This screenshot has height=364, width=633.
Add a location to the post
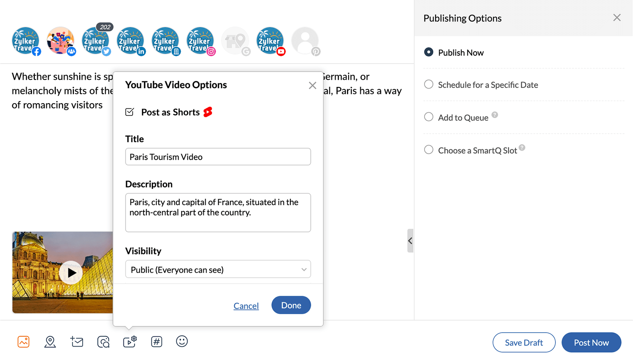pyautogui.click(x=50, y=341)
